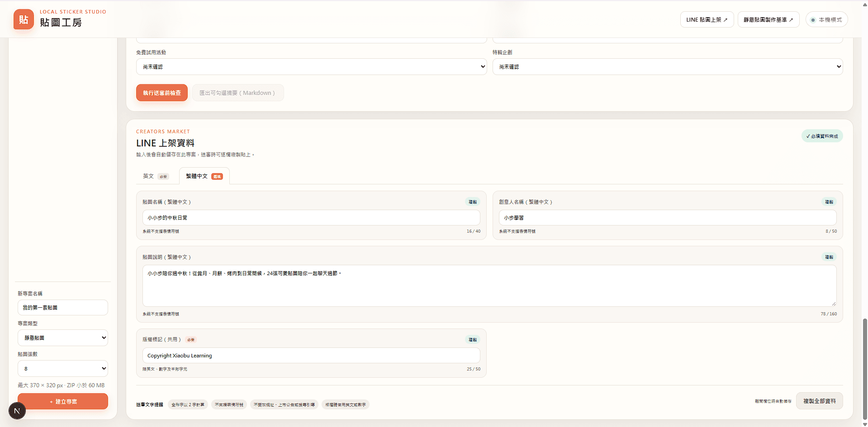868x427 pixels.
Task: Click the 複製全部資料 button
Action: 820,401
